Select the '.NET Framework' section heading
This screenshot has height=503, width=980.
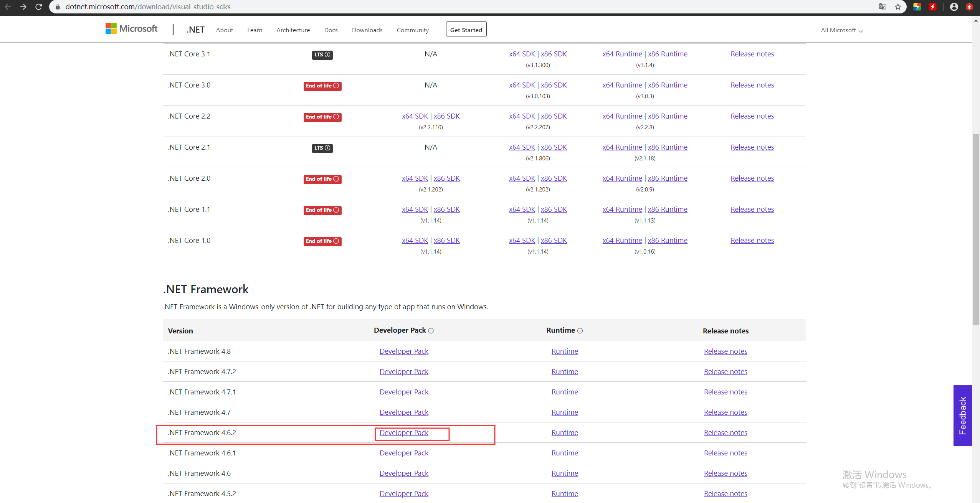point(206,289)
